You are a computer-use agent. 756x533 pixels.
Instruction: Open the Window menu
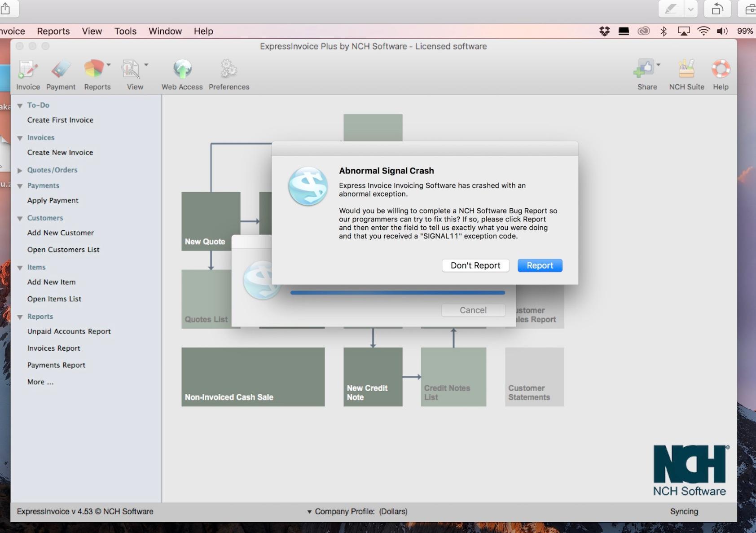tap(165, 31)
